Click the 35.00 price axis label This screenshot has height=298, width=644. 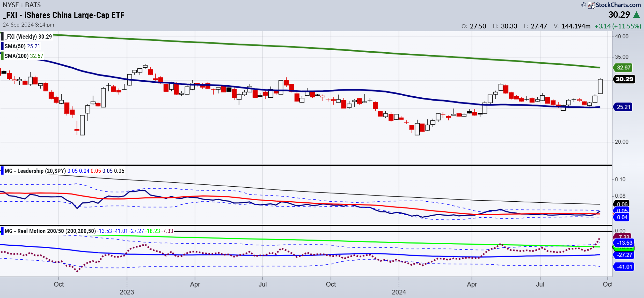pyautogui.click(x=621, y=57)
